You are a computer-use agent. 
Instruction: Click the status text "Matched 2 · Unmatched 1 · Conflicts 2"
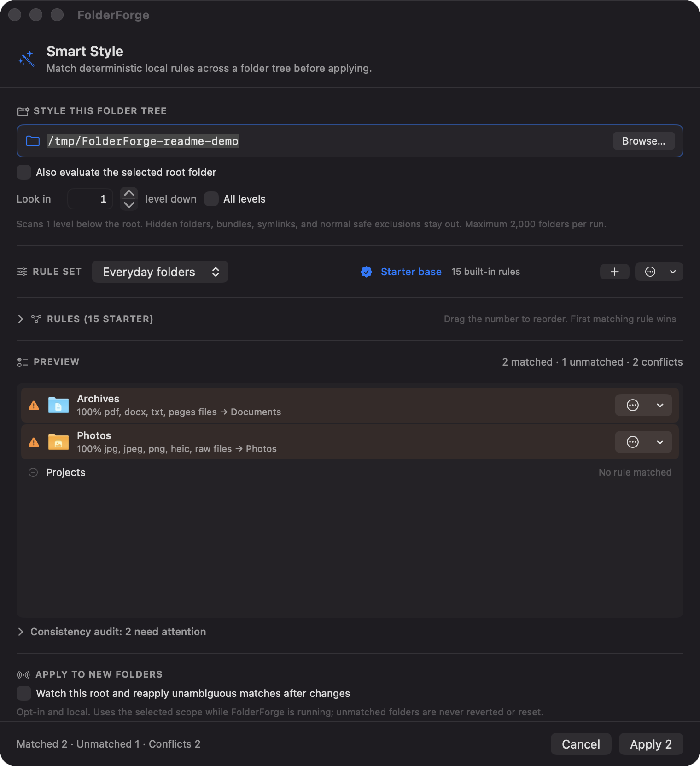[x=109, y=744]
